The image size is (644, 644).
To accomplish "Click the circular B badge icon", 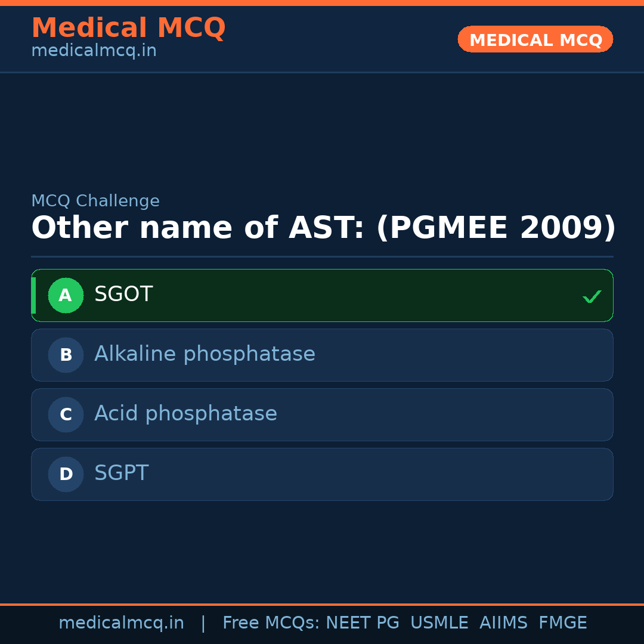I will [x=66, y=355].
